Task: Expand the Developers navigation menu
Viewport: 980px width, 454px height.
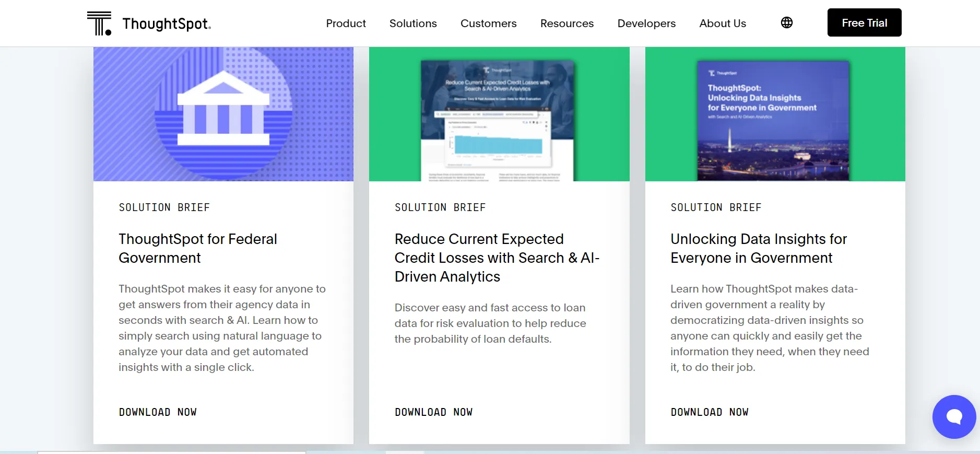Action: tap(646, 24)
